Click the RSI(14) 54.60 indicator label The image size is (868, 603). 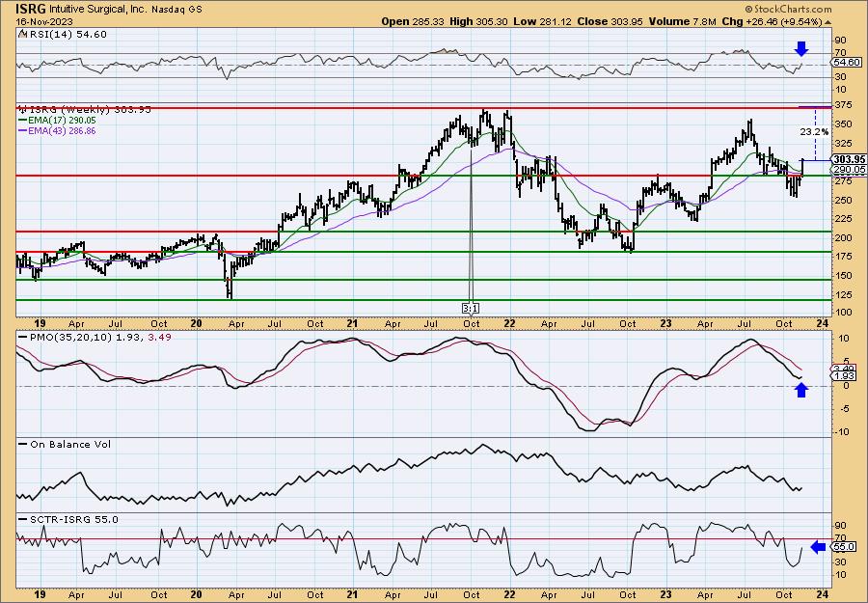[x=67, y=35]
